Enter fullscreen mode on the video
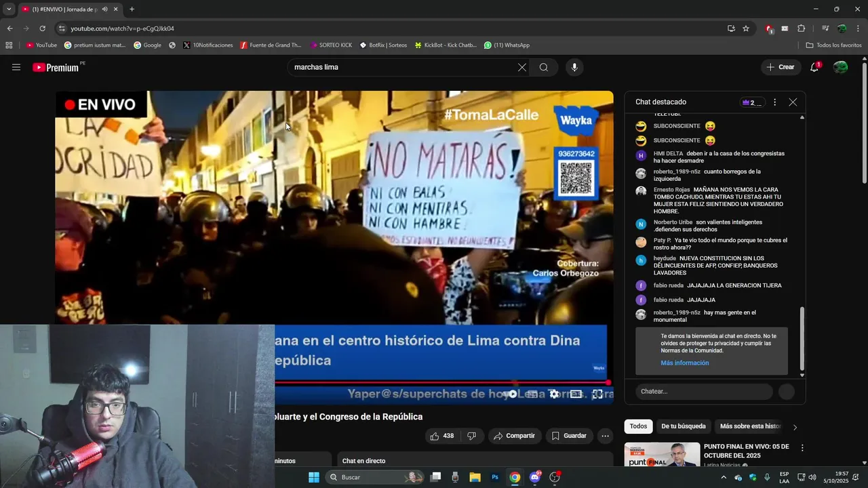Viewport: 868px width, 488px height. (597, 394)
